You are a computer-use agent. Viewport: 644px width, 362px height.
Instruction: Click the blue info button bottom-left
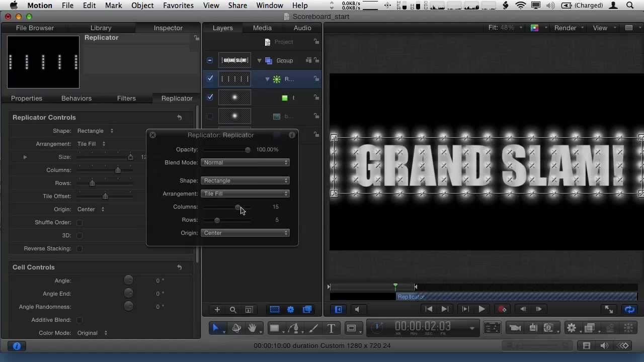point(17,346)
